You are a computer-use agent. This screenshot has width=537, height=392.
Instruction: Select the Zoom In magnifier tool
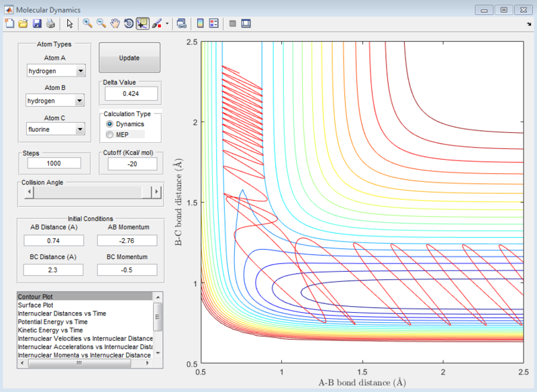pos(87,23)
